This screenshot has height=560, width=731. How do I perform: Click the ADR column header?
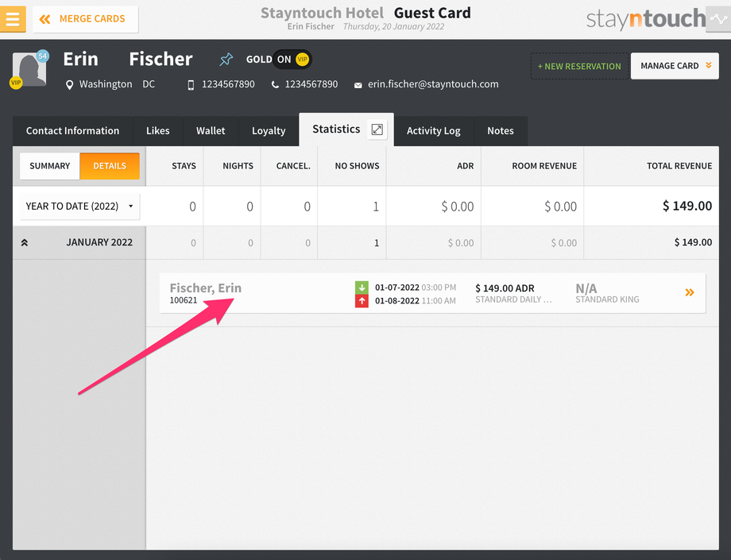coord(466,166)
